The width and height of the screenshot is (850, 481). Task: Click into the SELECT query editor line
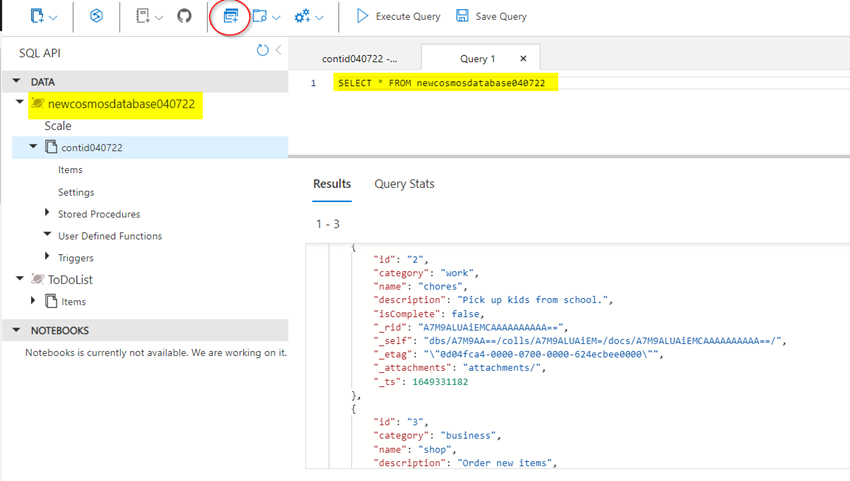point(441,83)
